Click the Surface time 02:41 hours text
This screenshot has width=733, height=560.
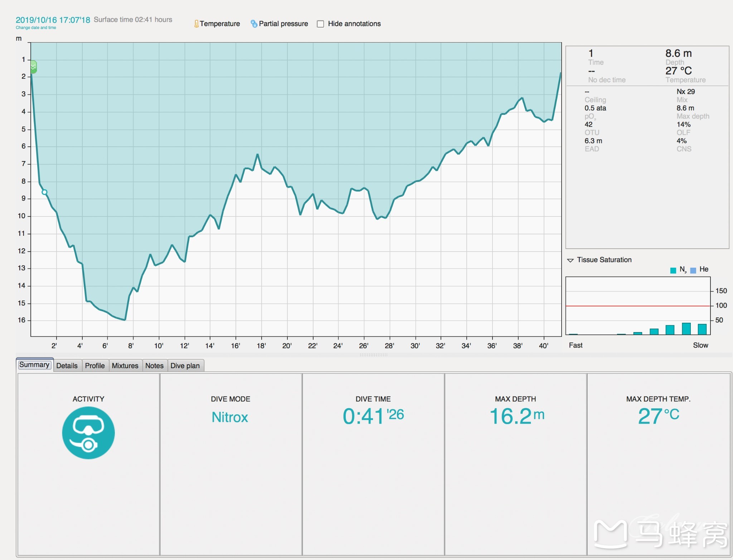[x=133, y=20]
